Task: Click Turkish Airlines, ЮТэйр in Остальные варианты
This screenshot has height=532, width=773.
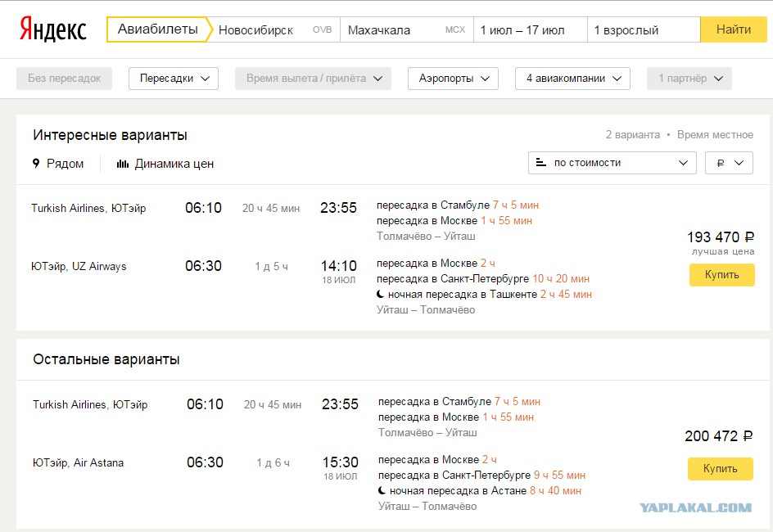Action: pyautogui.click(x=90, y=404)
